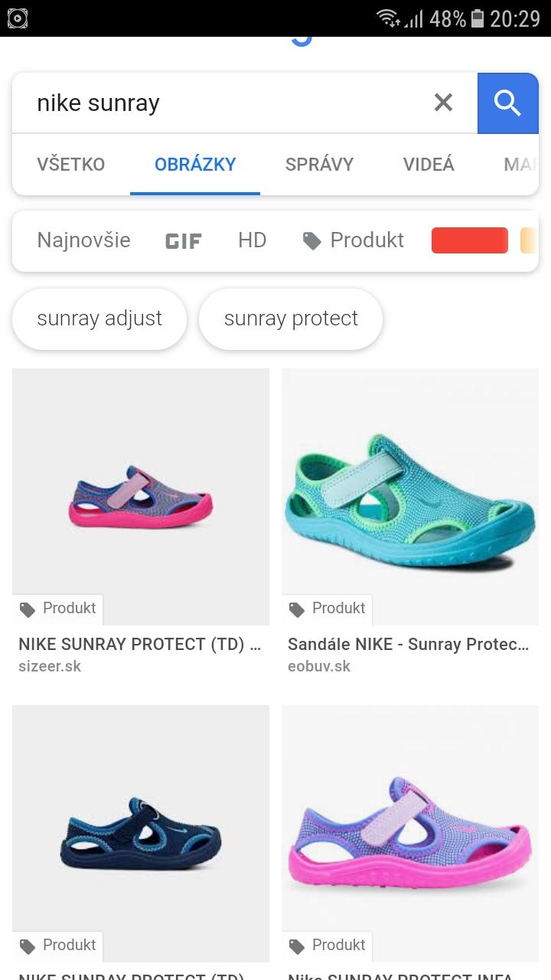Clear the search query with X icon
Image resolution: width=551 pixels, height=980 pixels.
click(x=443, y=103)
